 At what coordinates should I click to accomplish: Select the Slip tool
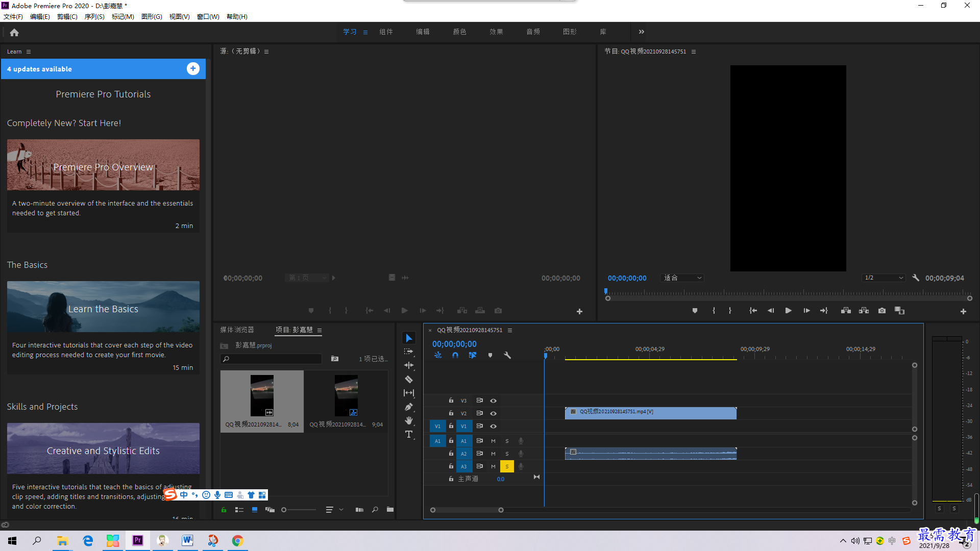coord(409,393)
